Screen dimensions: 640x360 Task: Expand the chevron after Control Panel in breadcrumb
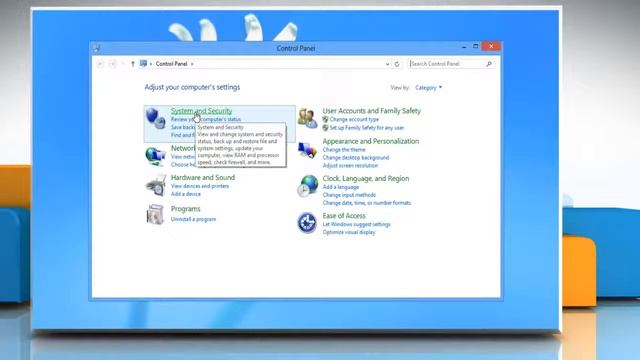tap(192, 64)
